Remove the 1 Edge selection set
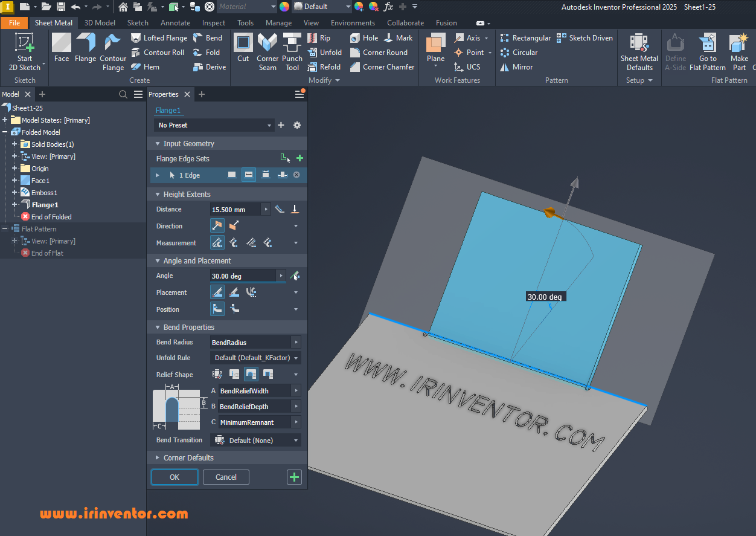Screen dimensions: 756x536 (x=296, y=175)
